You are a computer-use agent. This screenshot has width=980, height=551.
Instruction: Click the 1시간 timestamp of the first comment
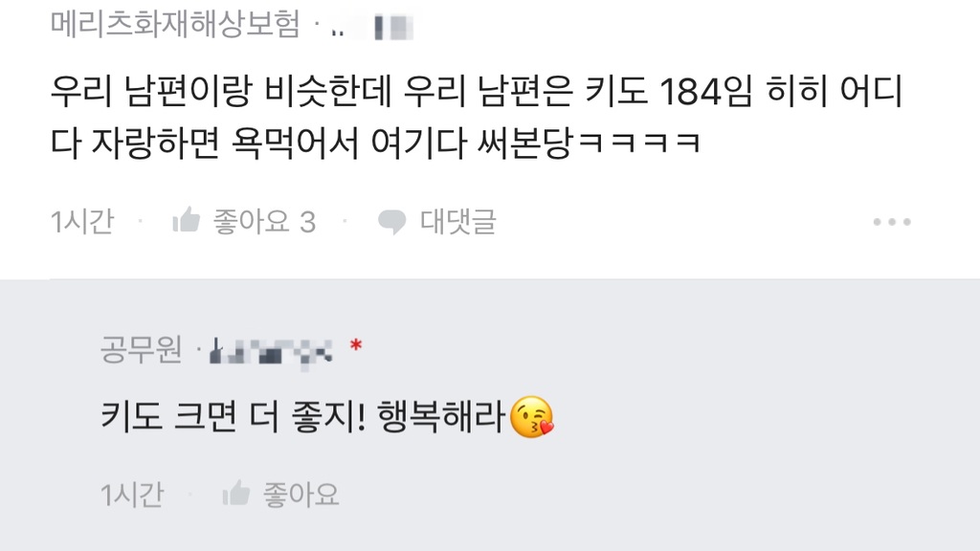82,222
